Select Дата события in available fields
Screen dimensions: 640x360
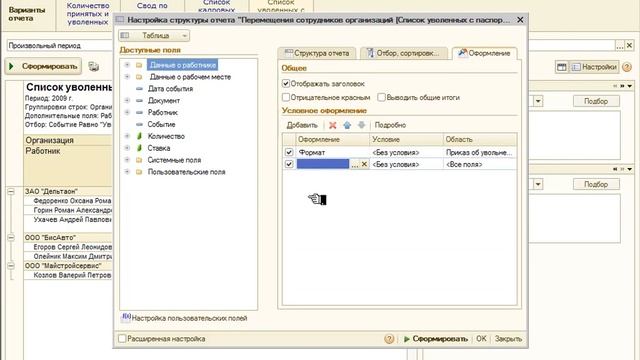coord(170,89)
